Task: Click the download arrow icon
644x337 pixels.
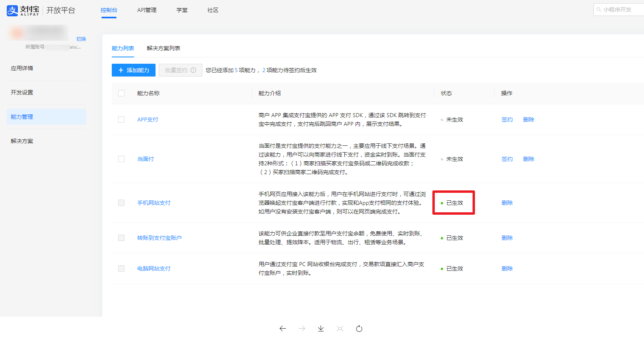Action: (321, 329)
